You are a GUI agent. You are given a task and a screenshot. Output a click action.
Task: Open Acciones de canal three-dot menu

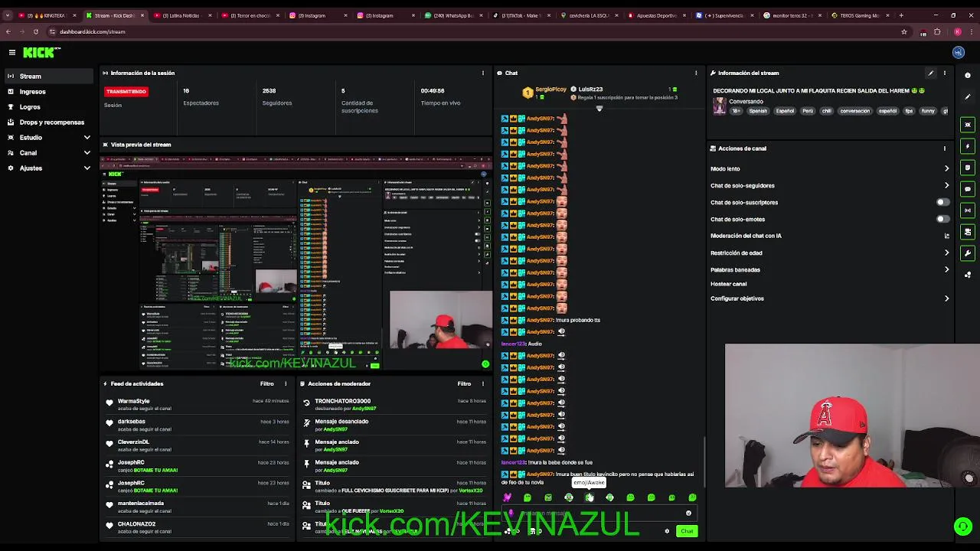coord(945,148)
